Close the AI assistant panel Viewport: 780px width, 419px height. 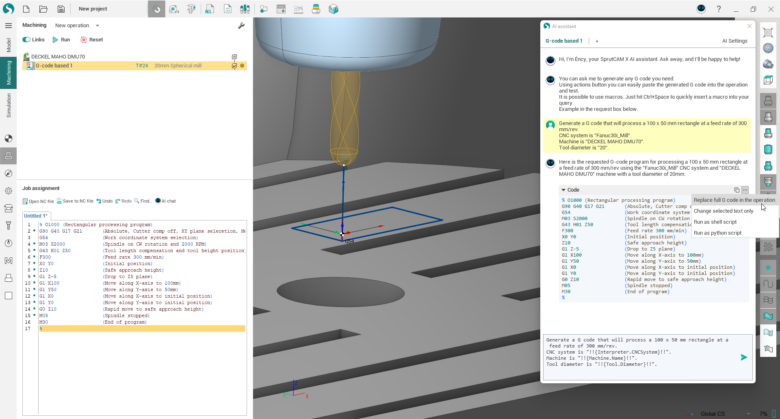[x=749, y=26]
